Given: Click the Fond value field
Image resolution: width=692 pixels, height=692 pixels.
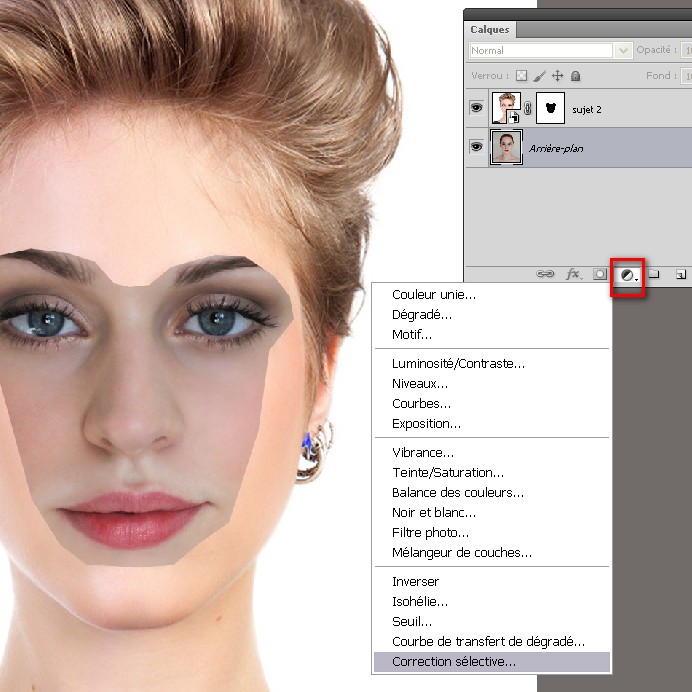Looking at the screenshot, I should [x=686, y=76].
